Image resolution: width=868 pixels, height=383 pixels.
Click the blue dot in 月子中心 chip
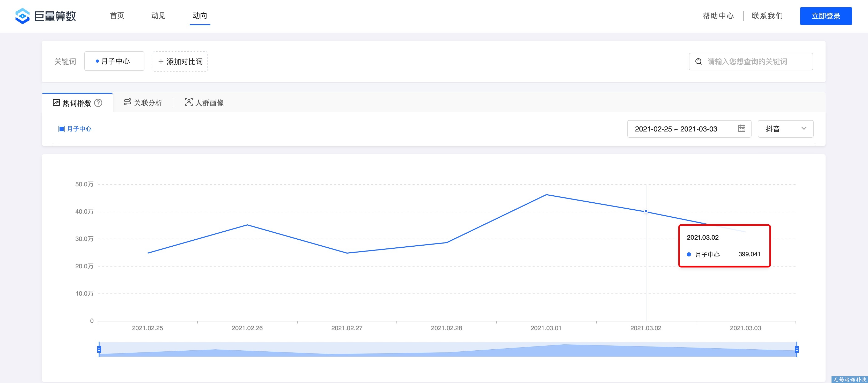97,61
